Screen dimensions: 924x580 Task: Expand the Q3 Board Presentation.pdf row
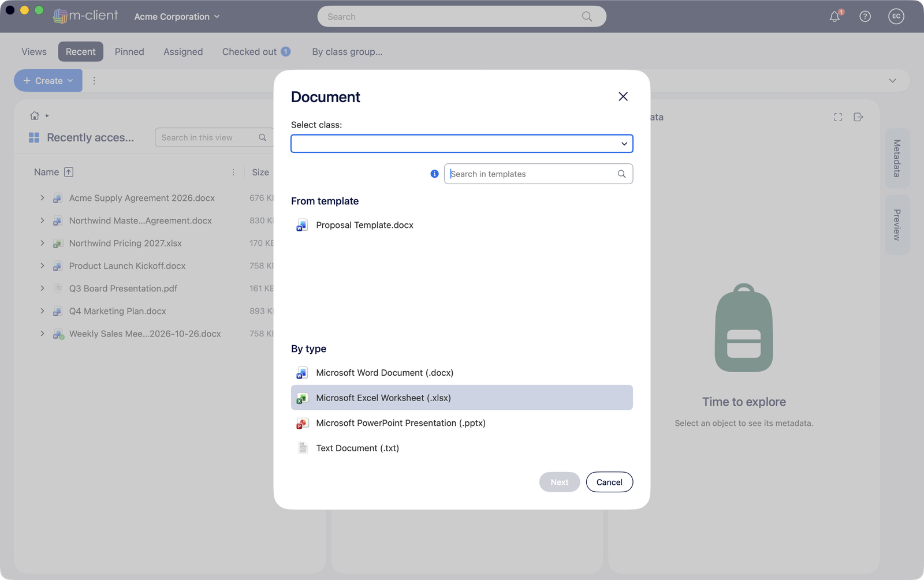(x=42, y=288)
